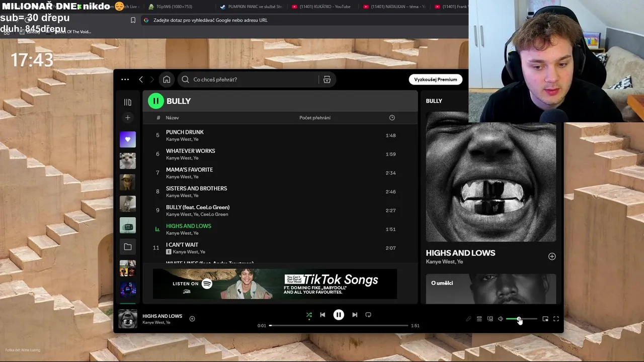The width and height of the screenshot is (644, 362).
Task: Sort tracks by Název column
Action: click(172, 118)
